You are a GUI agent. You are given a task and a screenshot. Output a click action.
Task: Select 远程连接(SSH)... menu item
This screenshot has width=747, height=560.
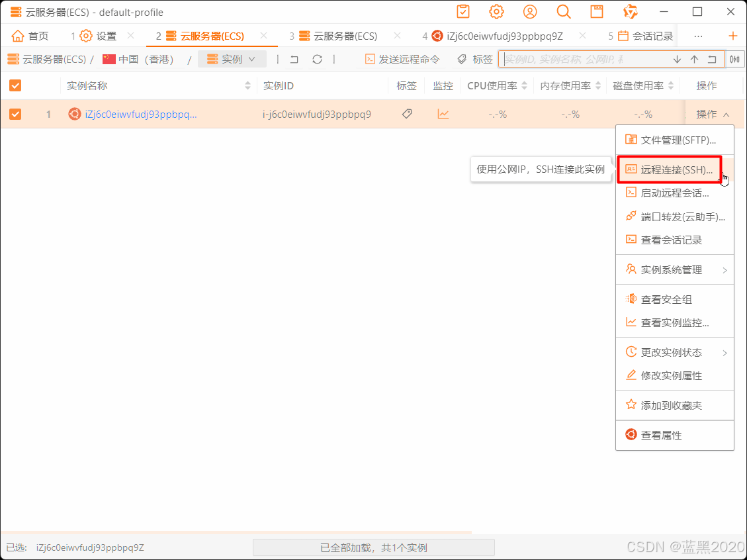[675, 169]
